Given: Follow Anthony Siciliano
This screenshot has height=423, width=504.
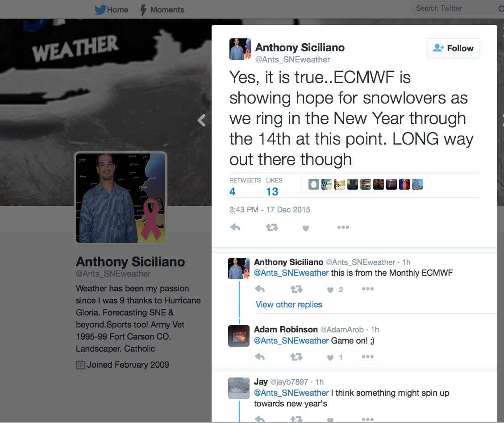Looking at the screenshot, I should pos(452,48).
